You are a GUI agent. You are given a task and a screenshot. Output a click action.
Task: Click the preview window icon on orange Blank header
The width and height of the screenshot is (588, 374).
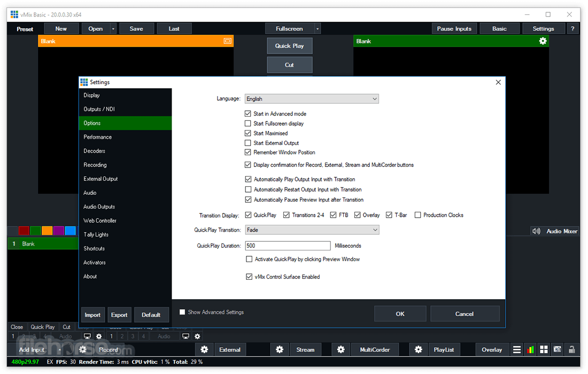click(x=227, y=41)
